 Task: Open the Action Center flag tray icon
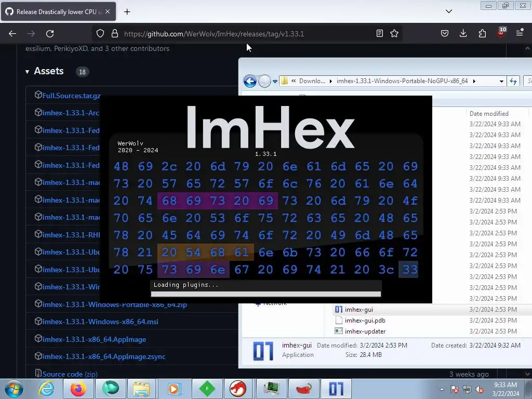455,389
